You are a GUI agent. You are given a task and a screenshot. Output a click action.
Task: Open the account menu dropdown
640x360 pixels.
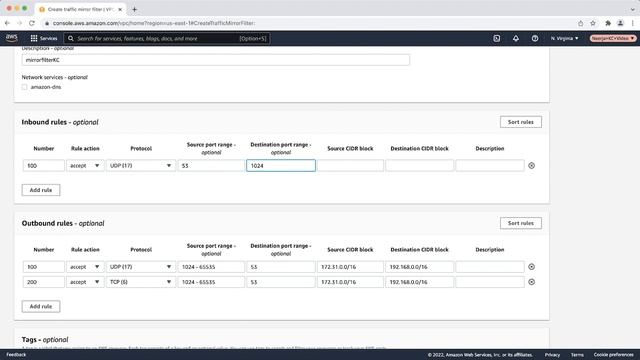[613, 38]
